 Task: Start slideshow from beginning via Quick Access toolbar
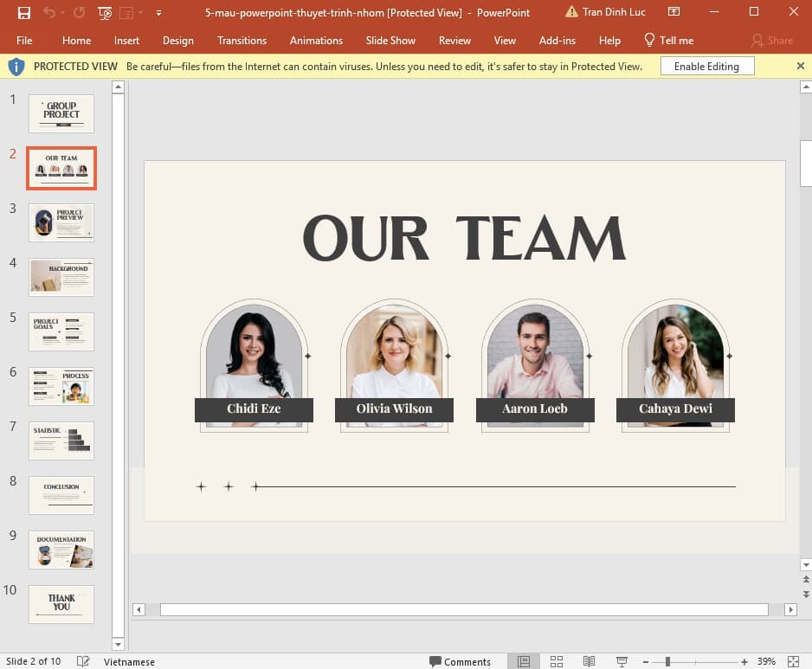pyautogui.click(x=104, y=12)
